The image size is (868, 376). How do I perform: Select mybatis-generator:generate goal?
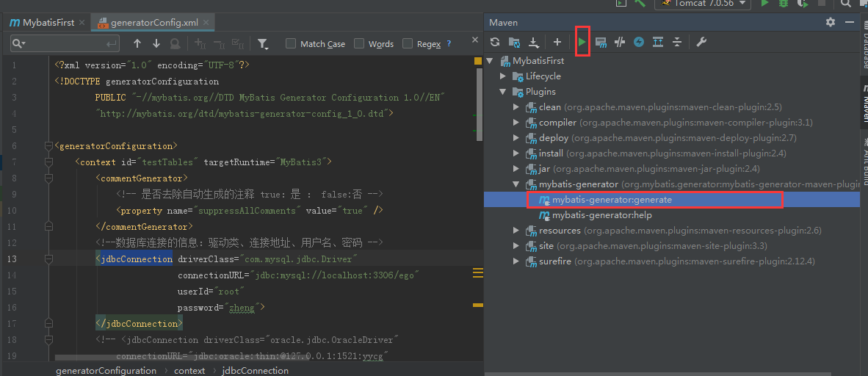(612, 200)
